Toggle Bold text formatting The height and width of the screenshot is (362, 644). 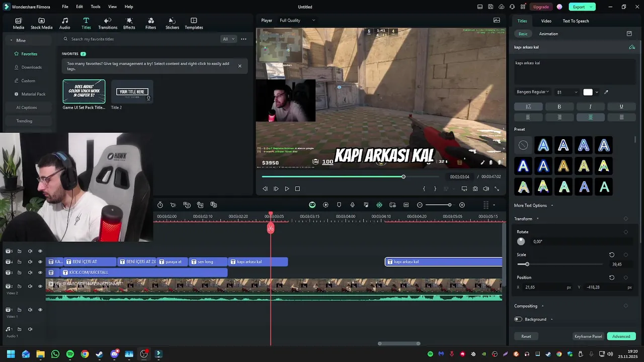tap(559, 107)
